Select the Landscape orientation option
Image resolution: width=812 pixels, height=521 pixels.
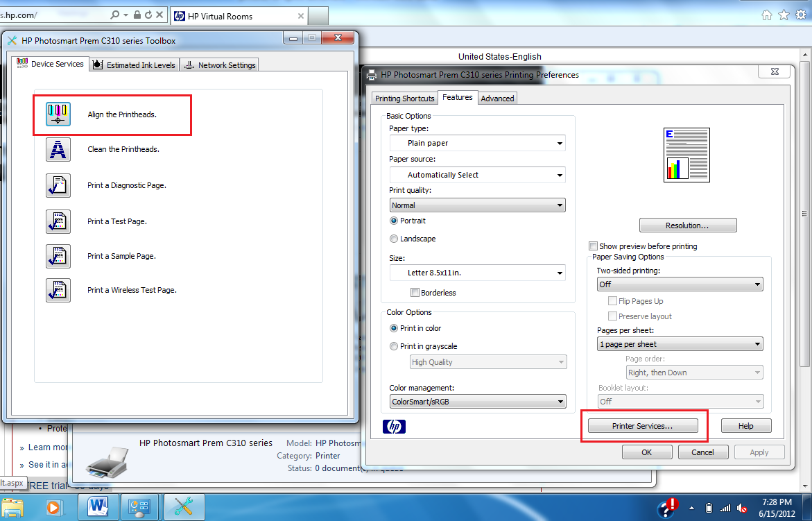pos(394,239)
